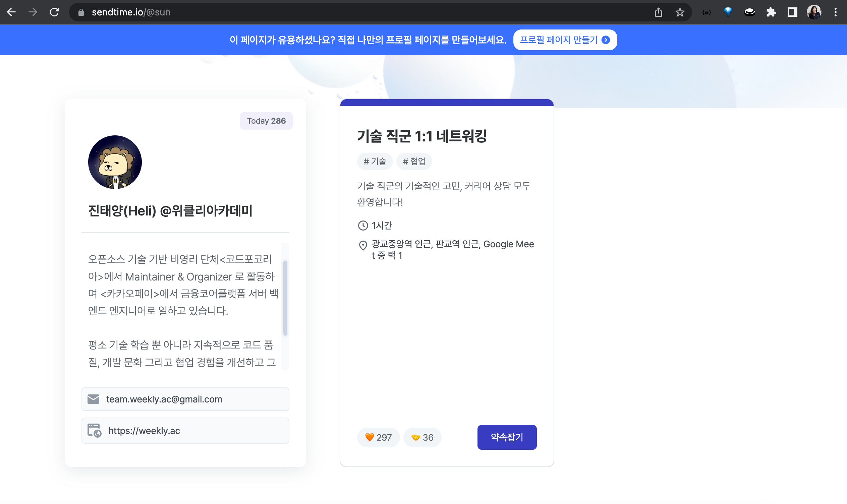Viewport: 847px width, 504px height.
Task: Open the Extensions puzzle icon
Action: tap(771, 12)
